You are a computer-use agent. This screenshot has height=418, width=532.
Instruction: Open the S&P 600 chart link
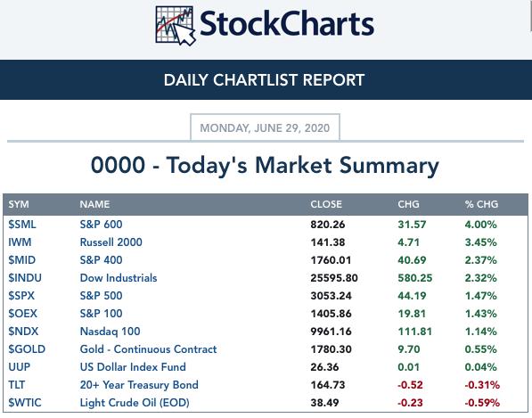(101, 225)
